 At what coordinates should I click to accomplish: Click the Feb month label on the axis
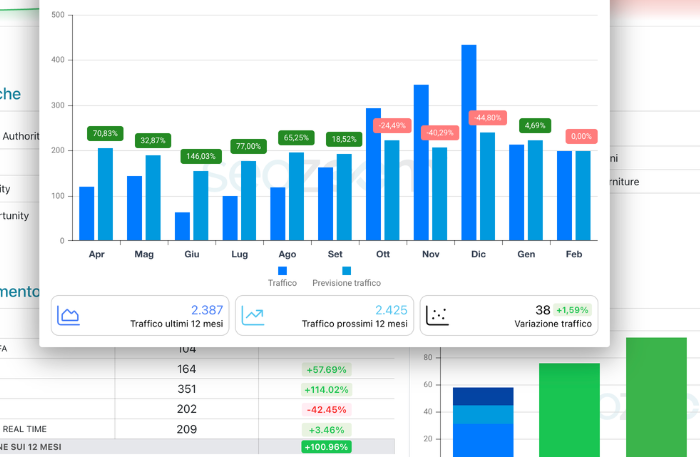(574, 254)
